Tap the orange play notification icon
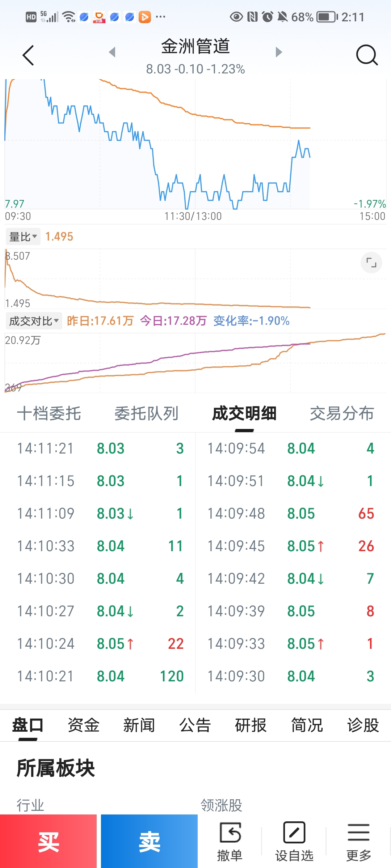Screen dimensions: 391x868 145,17
